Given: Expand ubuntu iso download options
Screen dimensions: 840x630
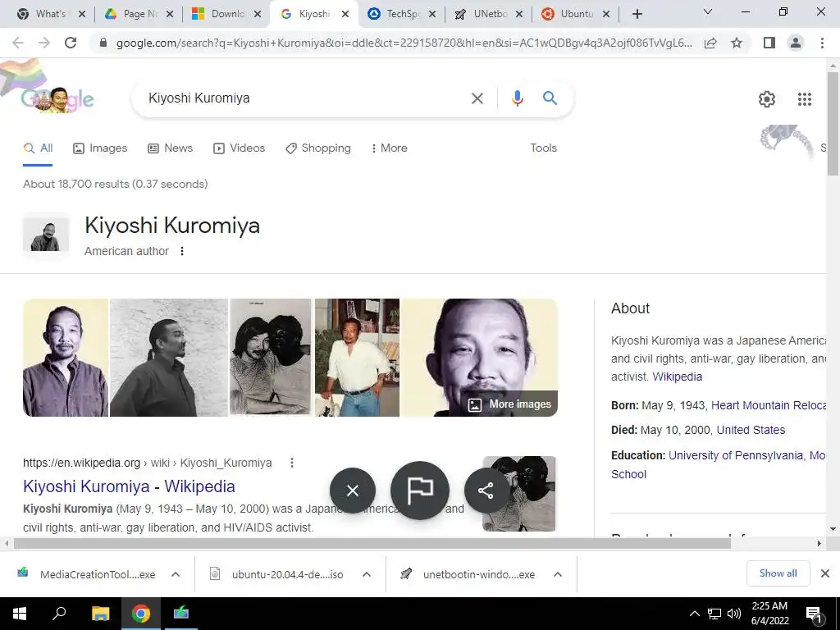Looking at the screenshot, I should pyautogui.click(x=367, y=574).
